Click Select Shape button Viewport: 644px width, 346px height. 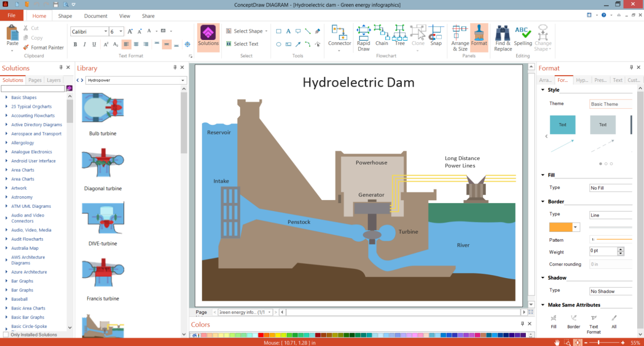(x=246, y=31)
